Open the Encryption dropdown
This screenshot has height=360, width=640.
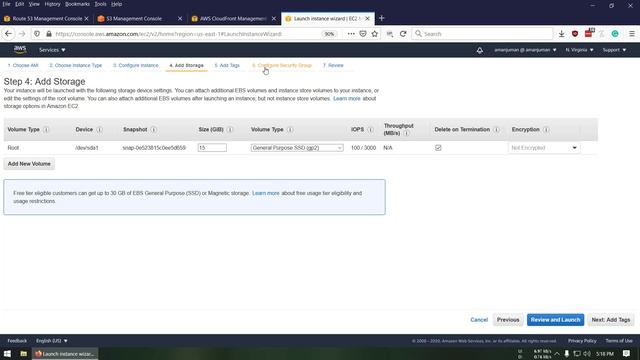(544, 148)
